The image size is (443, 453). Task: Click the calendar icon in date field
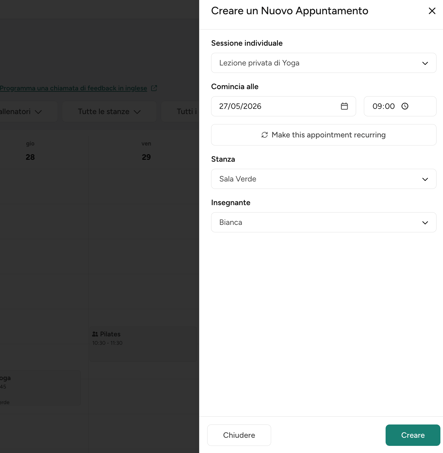344,106
